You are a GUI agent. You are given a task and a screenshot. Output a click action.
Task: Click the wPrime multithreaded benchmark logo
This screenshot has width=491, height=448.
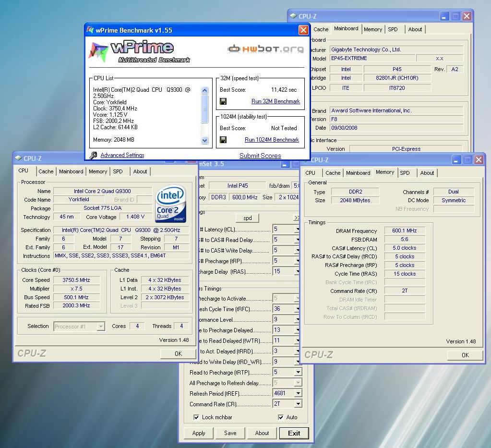pyautogui.click(x=140, y=51)
